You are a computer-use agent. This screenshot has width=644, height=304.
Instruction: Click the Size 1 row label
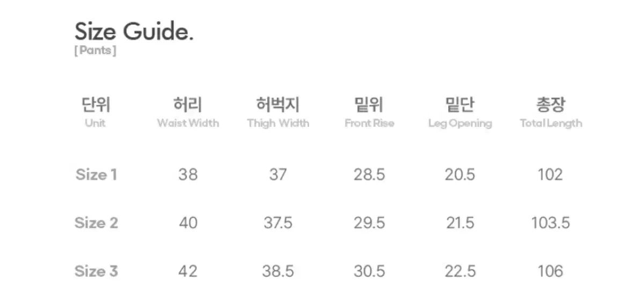96,175
